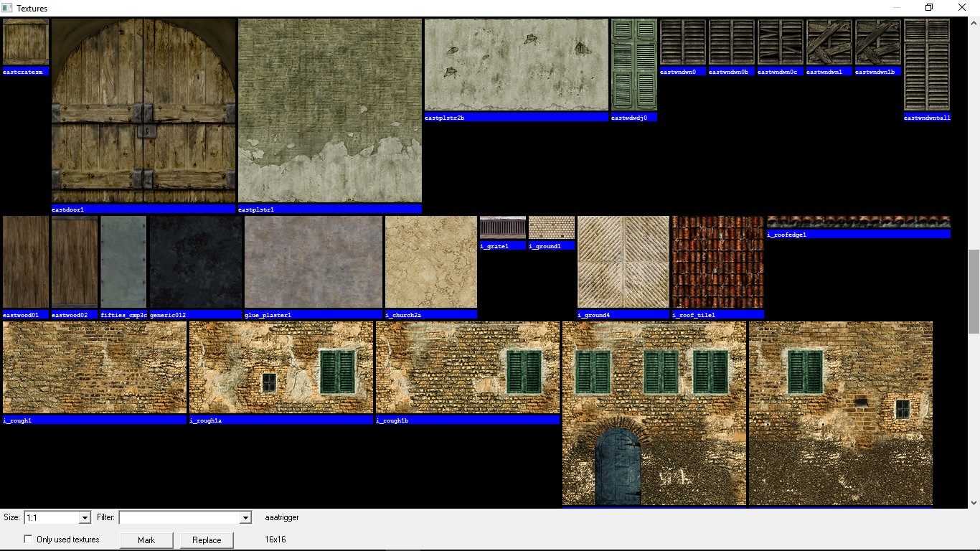Pick the eastplstr1 plaster wall texture
980x551 pixels.
[x=329, y=111]
